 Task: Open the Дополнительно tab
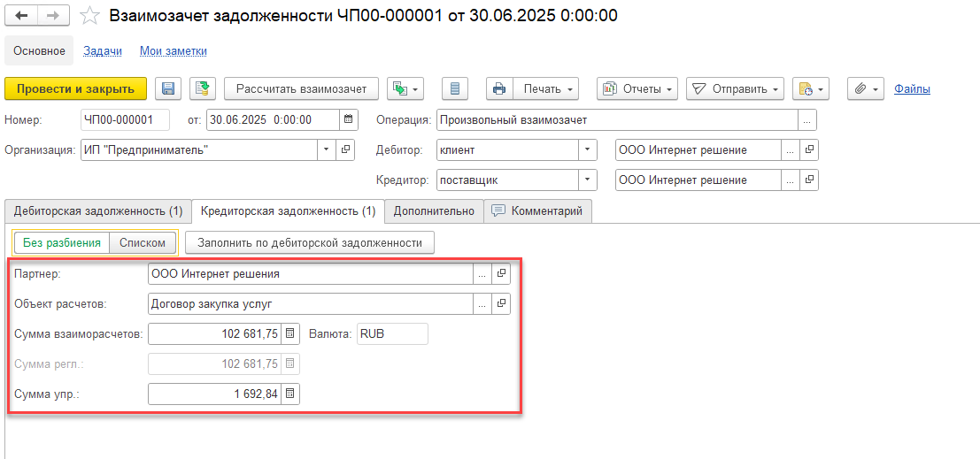click(x=434, y=211)
